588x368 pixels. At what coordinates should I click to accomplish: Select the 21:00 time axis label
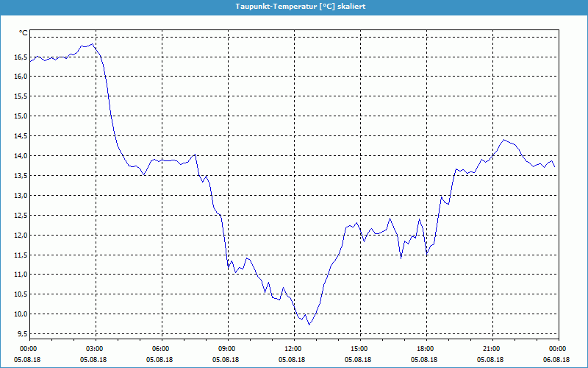point(491,349)
